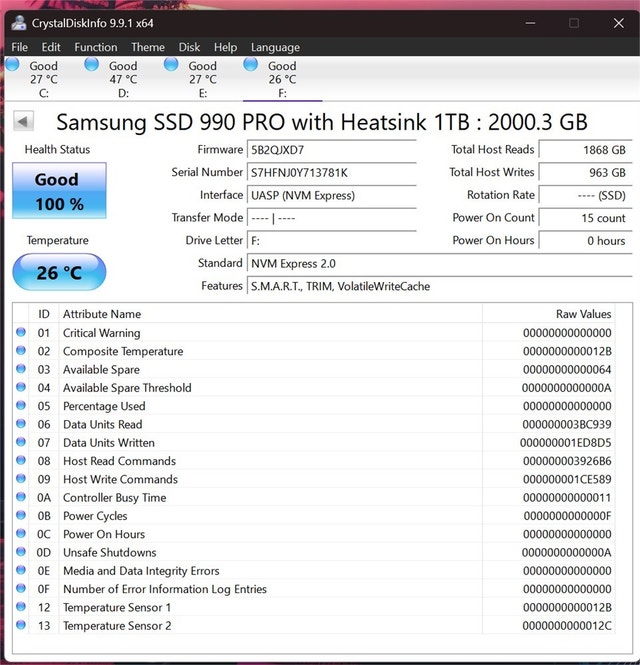Click the status icon beside Percentage Used
The image size is (640, 665).
point(21,405)
